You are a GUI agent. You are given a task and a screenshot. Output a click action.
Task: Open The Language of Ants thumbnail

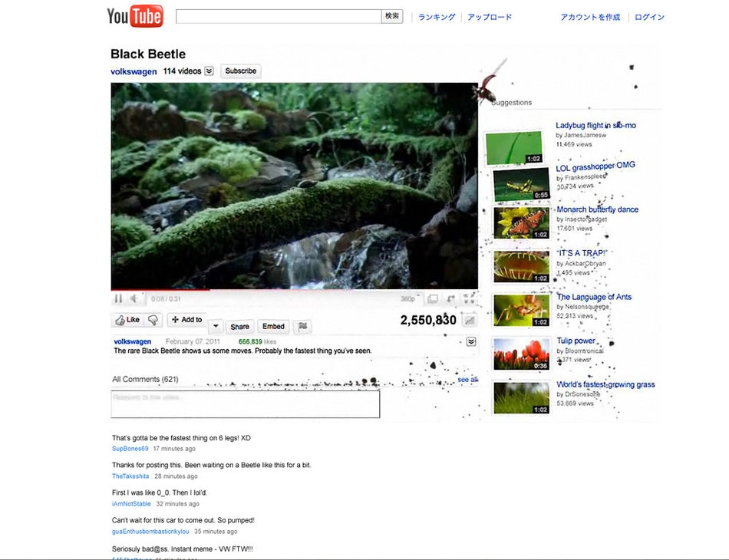click(x=521, y=311)
